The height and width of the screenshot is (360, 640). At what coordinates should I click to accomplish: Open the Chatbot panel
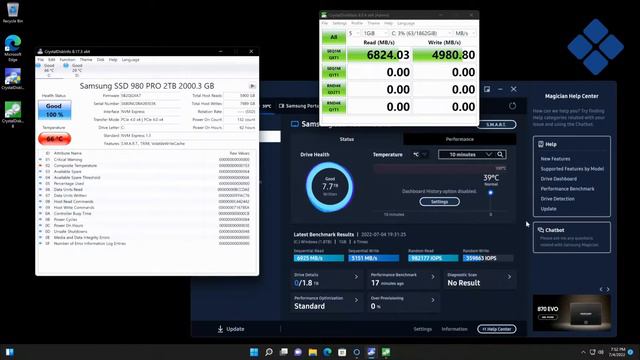[572, 238]
